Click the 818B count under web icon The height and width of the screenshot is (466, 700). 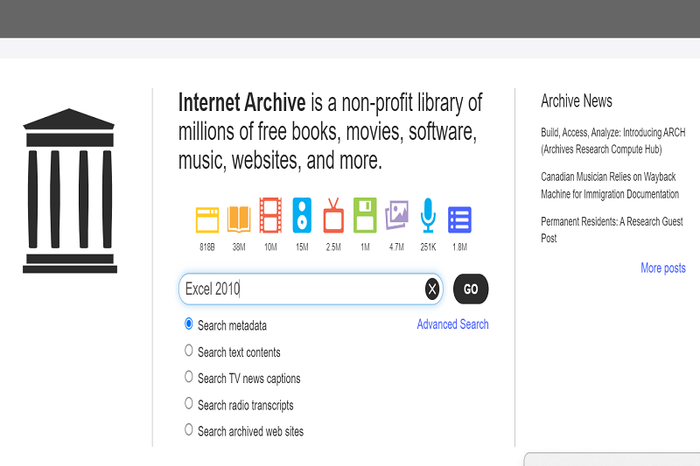[x=207, y=247]
